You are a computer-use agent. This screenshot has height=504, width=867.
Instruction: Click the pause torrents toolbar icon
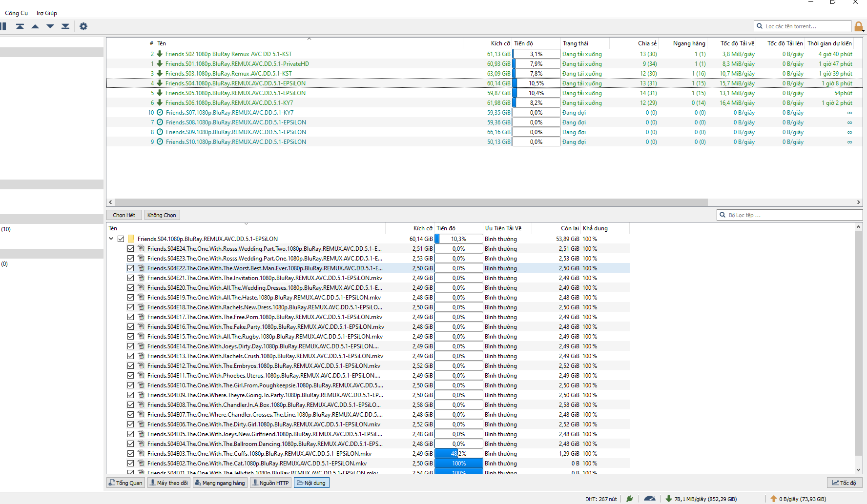(3, 26)
